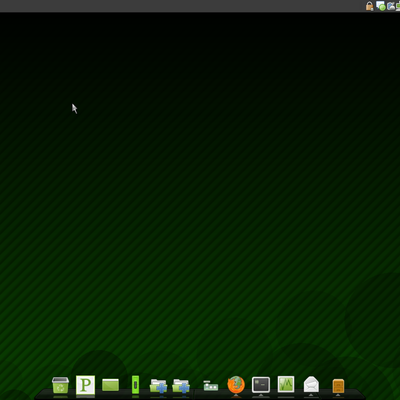Viewport: 400px width, 400px height.
Task: Click the chat bubble with green badge
Action: (381, 6)
